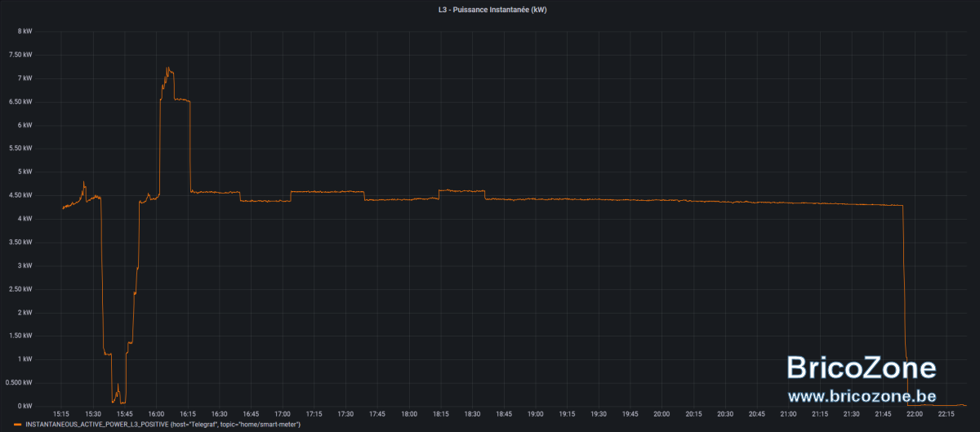This screenshot has width=980, height=432.
Task: Click the 22:15 time axis label
Action: pos(946,414)
